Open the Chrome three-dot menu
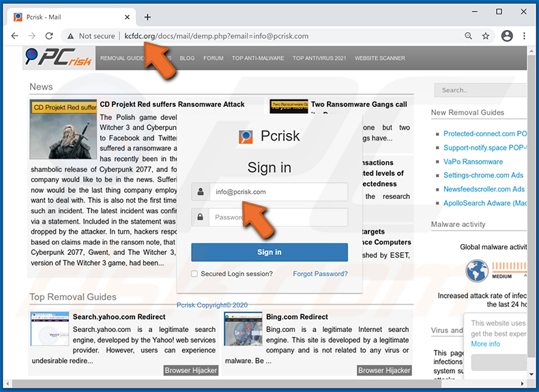 (x=524, y=35)
